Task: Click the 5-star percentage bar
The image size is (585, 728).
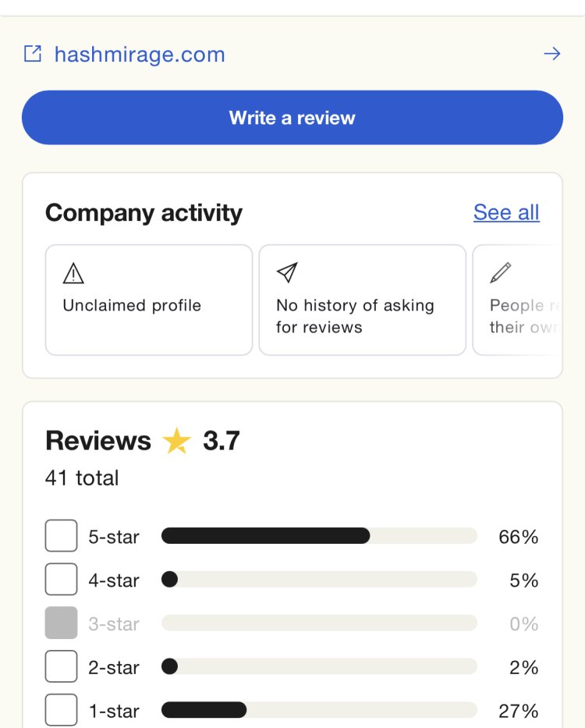Action: 318,536
